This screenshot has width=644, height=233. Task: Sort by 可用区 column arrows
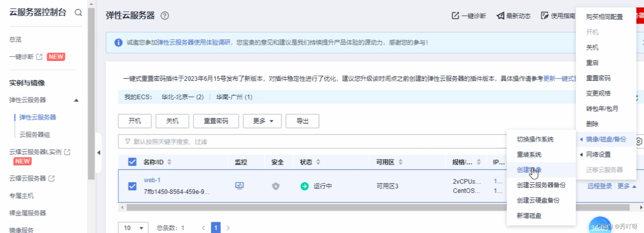[x=400, y=162]
